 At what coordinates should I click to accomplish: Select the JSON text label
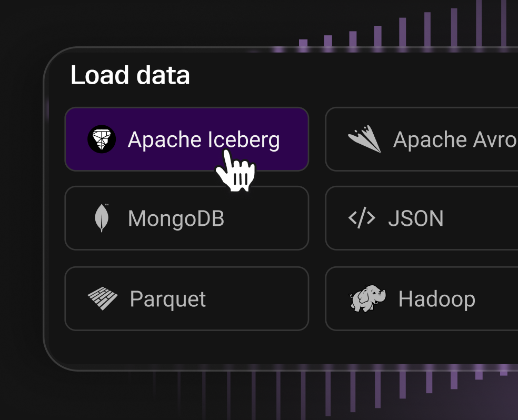pos(415,218)
